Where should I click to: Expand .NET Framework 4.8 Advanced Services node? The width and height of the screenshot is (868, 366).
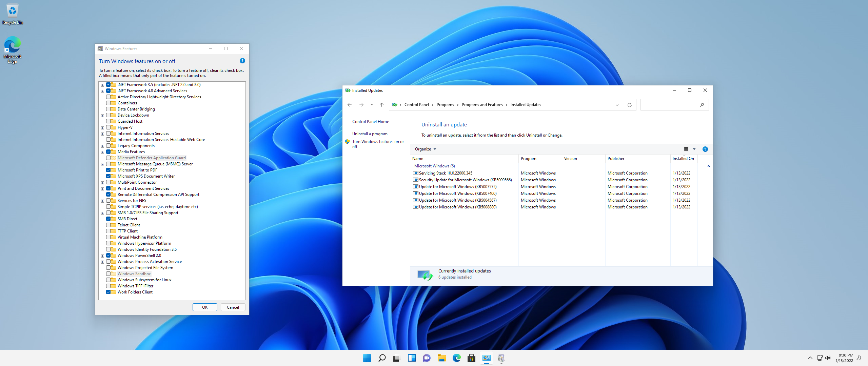(x=102, y=91)
